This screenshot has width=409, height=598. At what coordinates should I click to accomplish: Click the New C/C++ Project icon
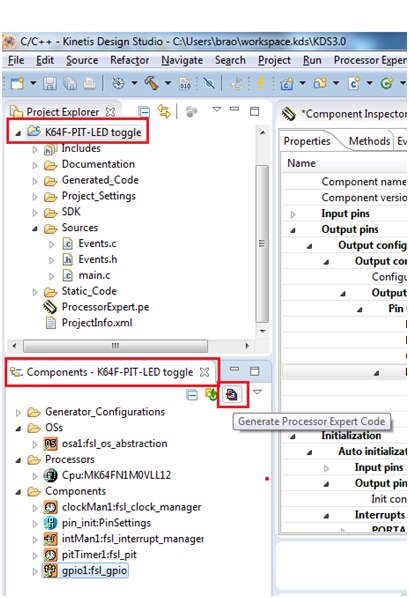[287, 83]
